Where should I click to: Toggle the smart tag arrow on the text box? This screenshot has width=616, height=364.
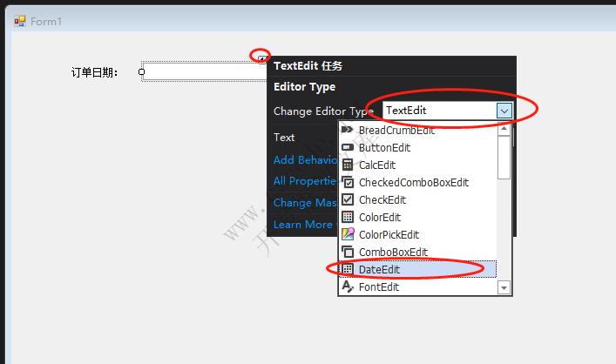(262, 58)
